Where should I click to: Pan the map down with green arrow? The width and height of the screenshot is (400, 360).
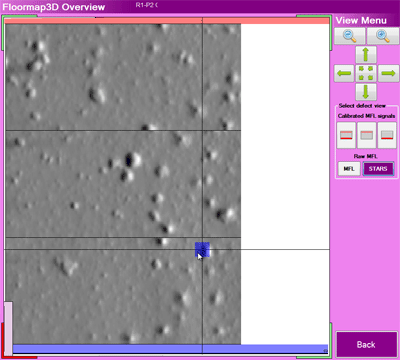[366, 92]
